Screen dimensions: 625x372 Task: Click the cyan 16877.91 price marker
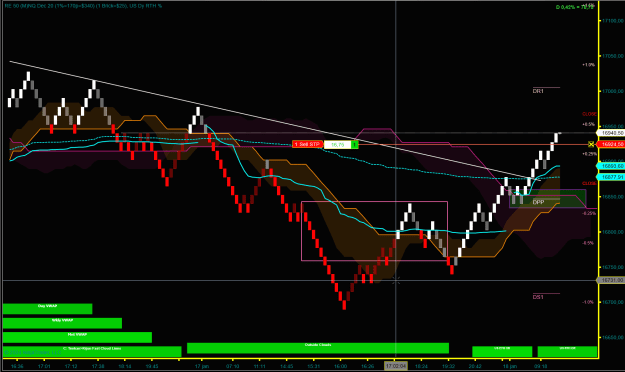click(611, 177)
